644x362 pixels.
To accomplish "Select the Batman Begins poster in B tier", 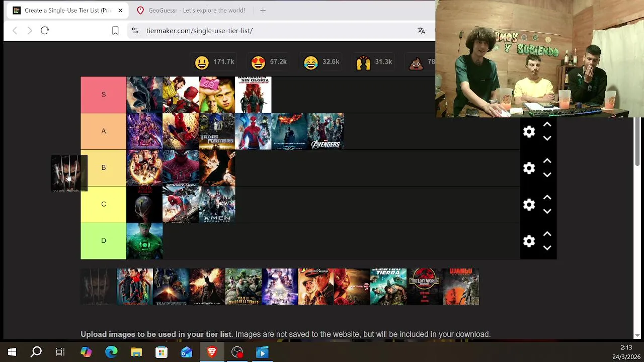I will tap(217, 168).
